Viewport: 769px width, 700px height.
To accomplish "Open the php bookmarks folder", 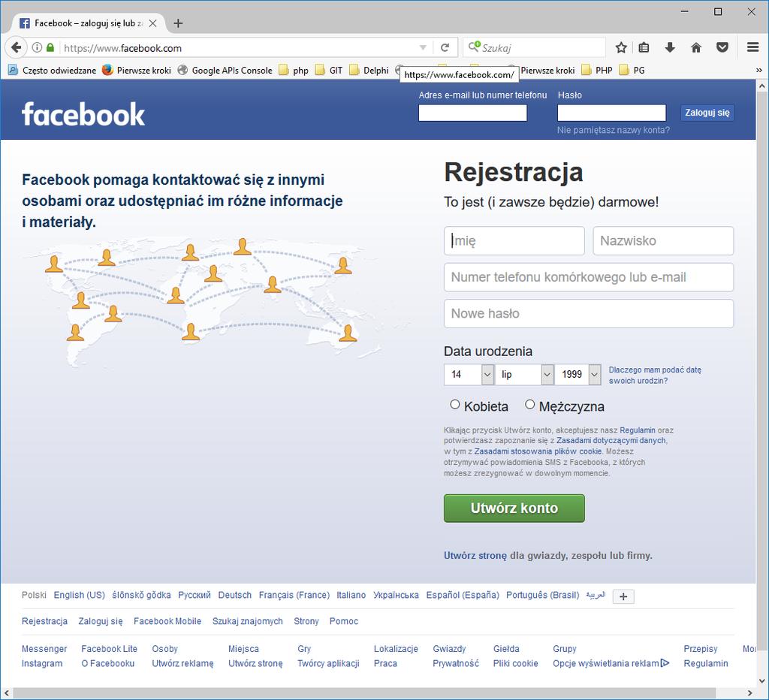I will (x=294, y=70).
